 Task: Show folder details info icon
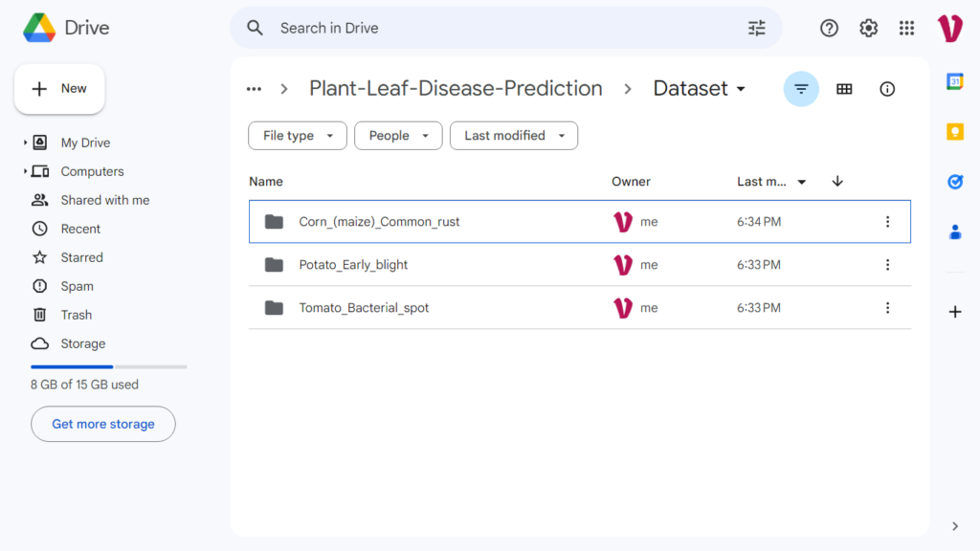pyautogui.click(x=887, y=89)
